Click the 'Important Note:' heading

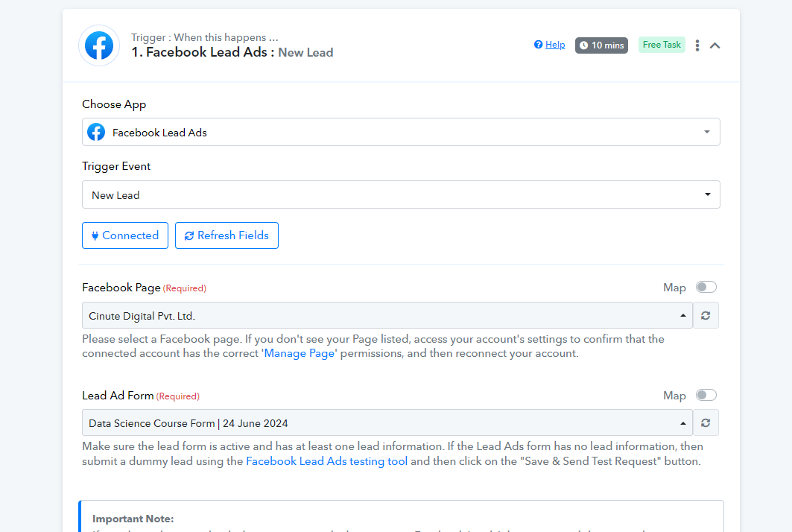(133, 519)
